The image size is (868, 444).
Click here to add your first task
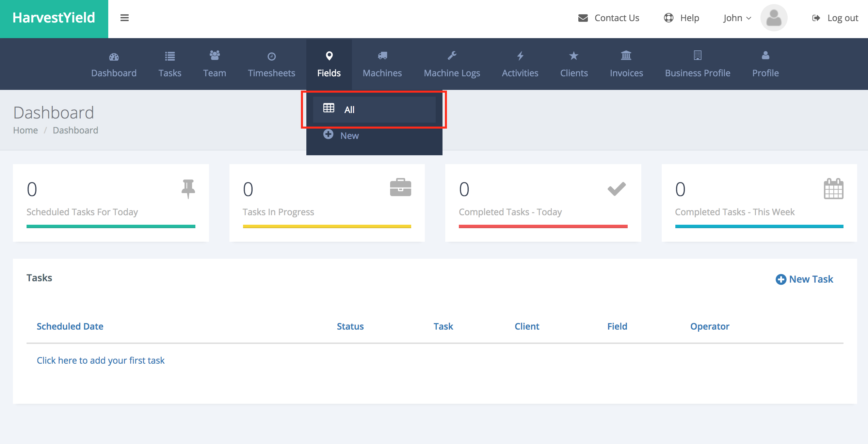[x=100, y=360]
